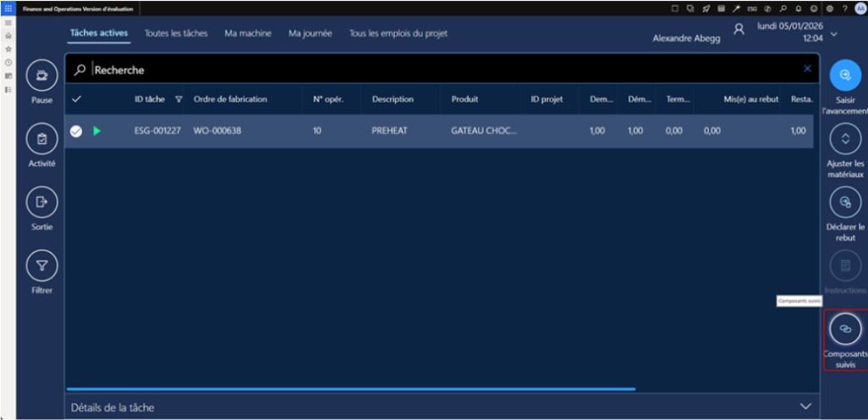Image resolution: width=868 pixels, height=420 pixels.
Task: Switch to the Toutes les tâches tab
Action: tap(175, 34)
